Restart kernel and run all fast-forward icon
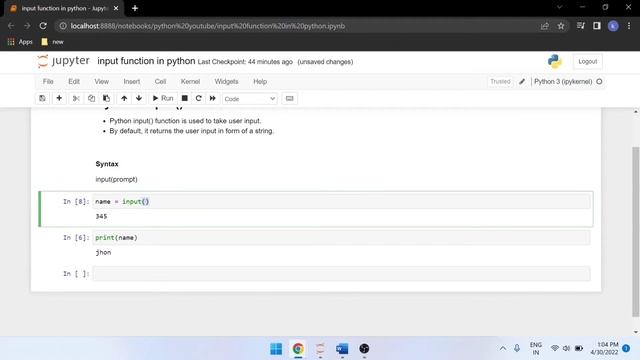This screenshot has height=360, width=640. point(213,98)
